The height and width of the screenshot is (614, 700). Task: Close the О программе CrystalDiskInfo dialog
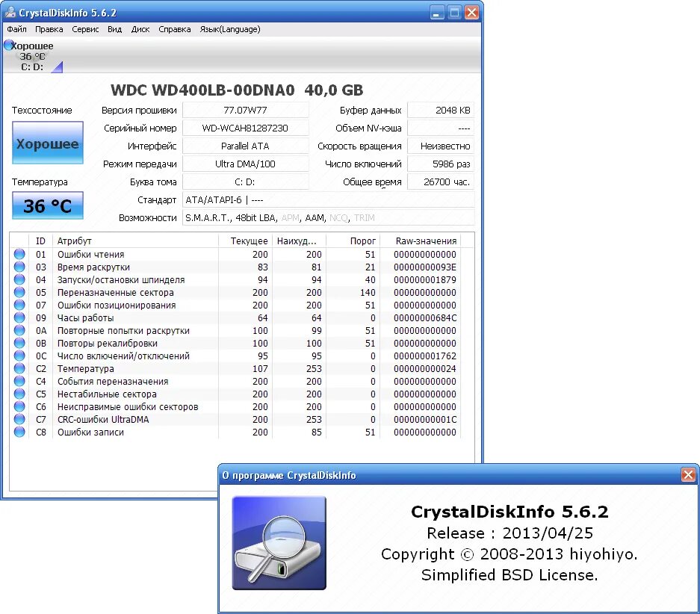tap(688, 475)
